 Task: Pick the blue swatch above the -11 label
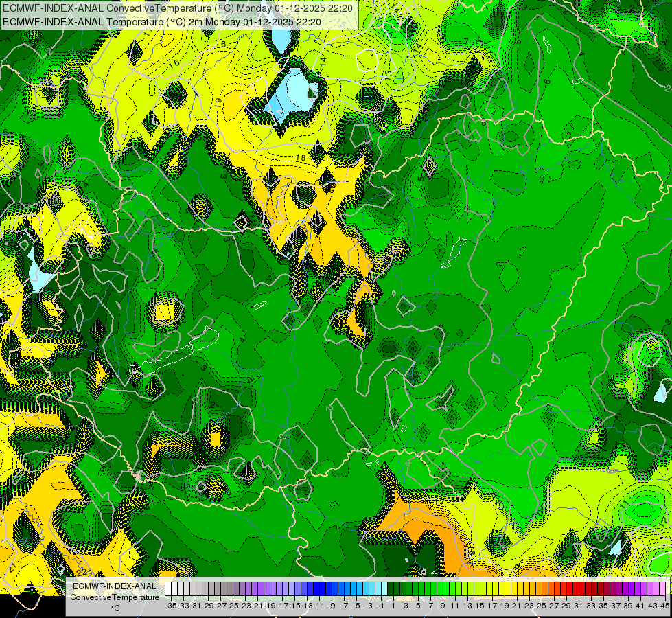(323, 588)
